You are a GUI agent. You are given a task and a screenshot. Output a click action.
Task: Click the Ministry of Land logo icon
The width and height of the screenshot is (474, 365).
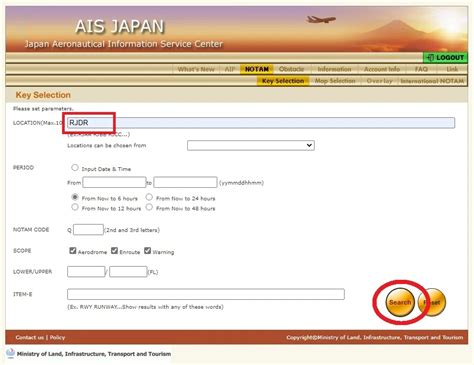[11, 353]
